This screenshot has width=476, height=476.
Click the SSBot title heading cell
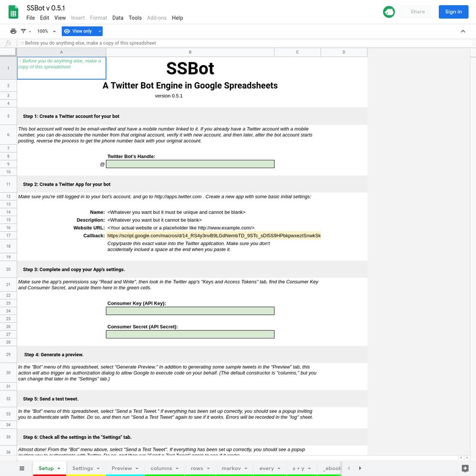tap(190, 68)
